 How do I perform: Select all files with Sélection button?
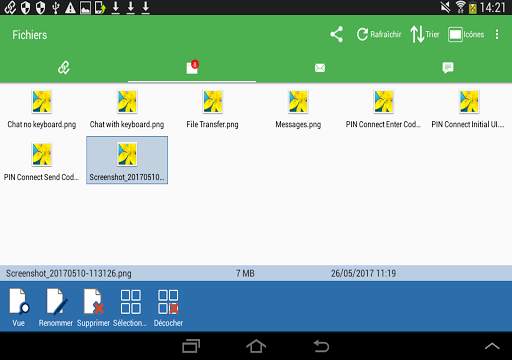tap(130, 308)
